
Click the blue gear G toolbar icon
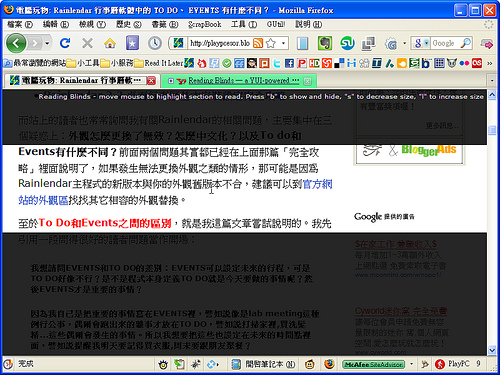click(391, 43)
